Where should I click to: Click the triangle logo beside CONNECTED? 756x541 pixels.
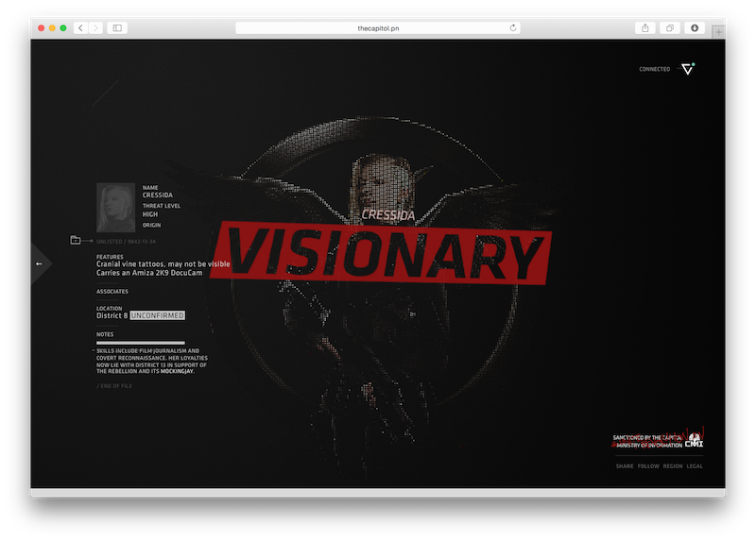click(x=688, y=69)
